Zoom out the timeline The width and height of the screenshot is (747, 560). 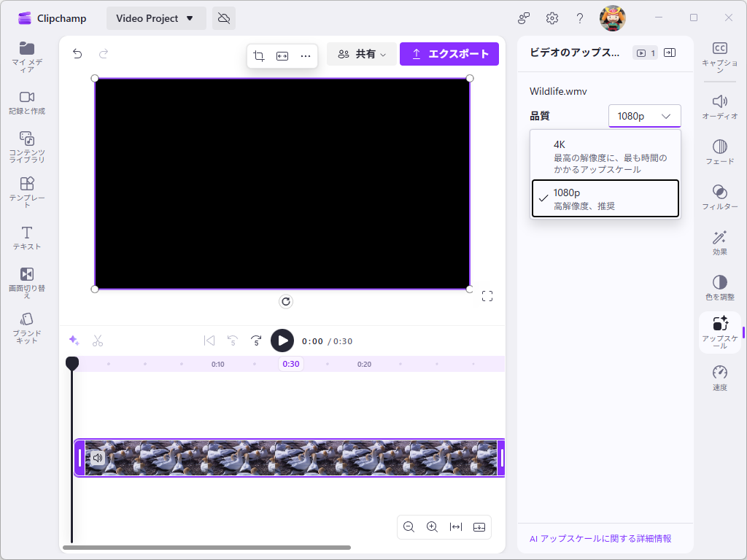409,526
